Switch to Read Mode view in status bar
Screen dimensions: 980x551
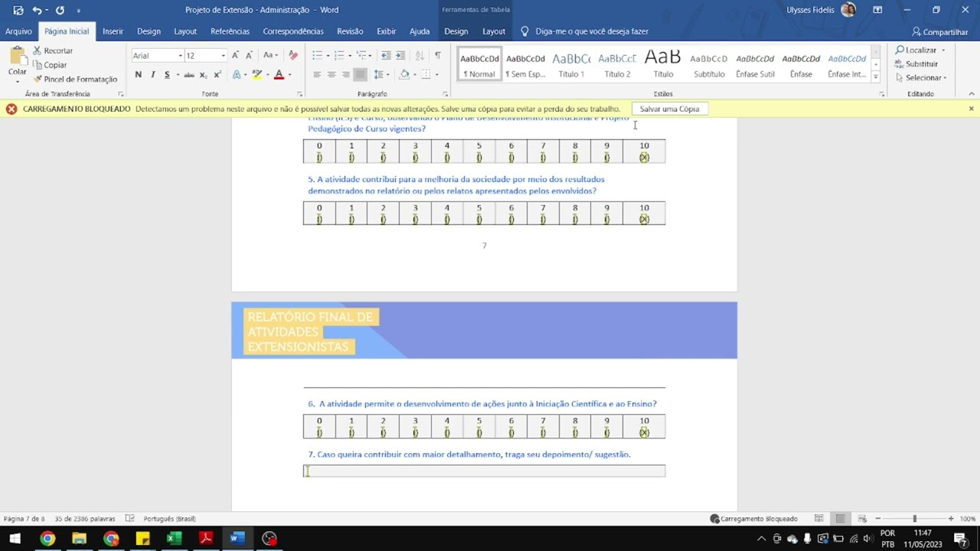pyautogui.click(x=818, y=518)
